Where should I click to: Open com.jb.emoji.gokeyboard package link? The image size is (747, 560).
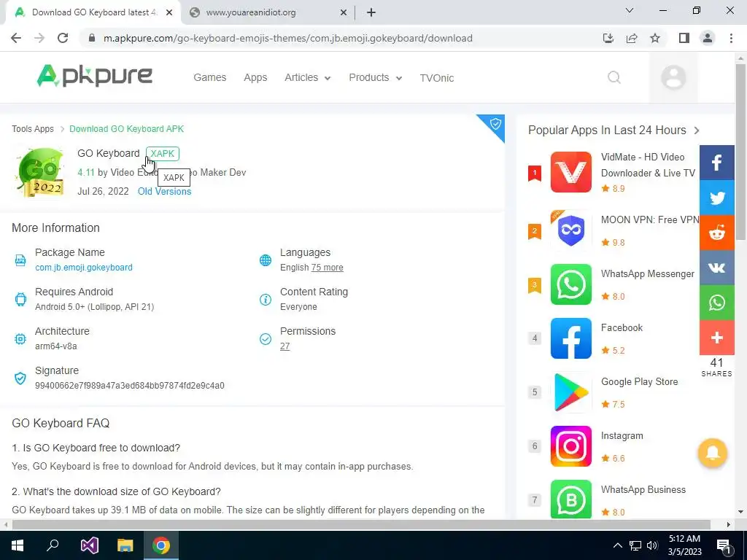[x=84, y=268]
